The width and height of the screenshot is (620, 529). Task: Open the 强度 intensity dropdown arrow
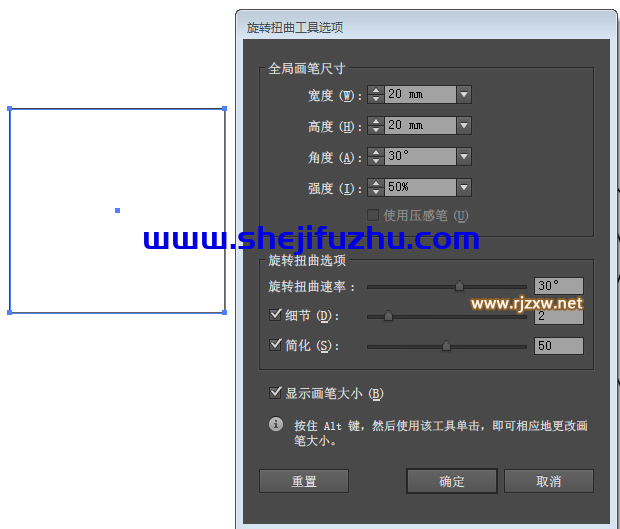tap(464, 187)
